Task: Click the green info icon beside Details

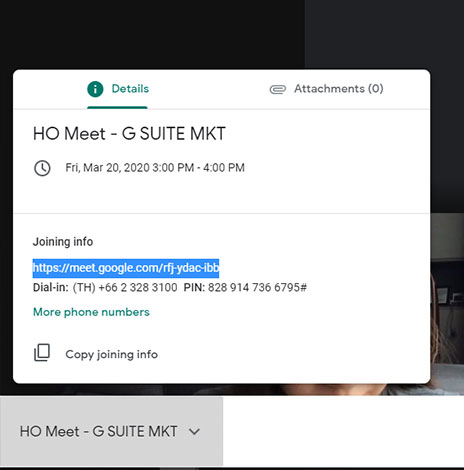Action: (x=95, y=89)
